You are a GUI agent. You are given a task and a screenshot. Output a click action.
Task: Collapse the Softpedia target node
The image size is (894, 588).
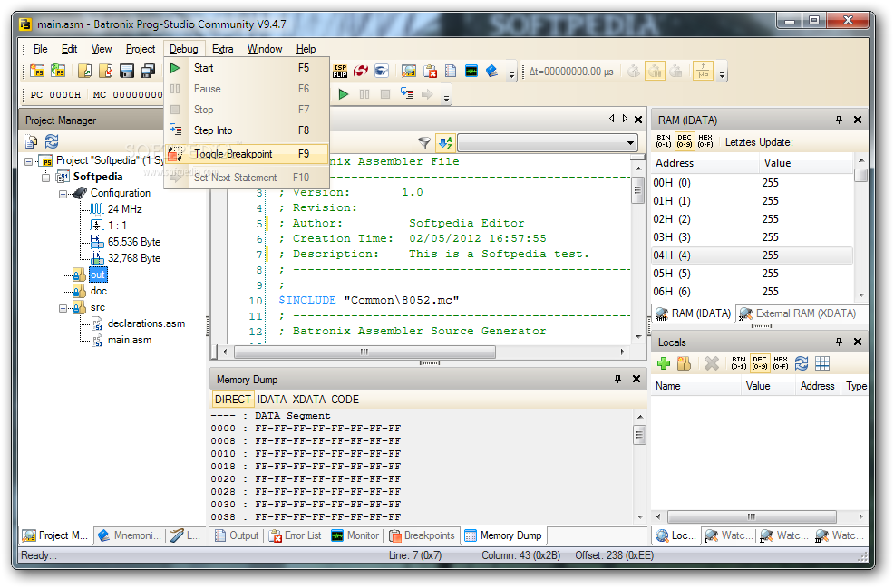click(45, 178)
